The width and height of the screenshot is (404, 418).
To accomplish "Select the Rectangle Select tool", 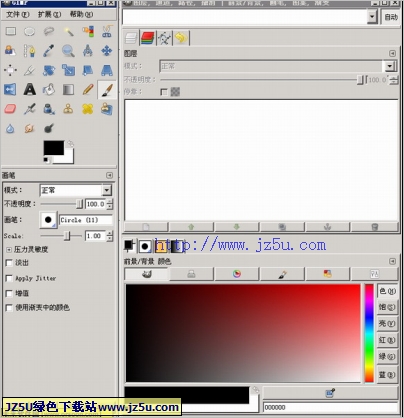I will click(11, 31).
